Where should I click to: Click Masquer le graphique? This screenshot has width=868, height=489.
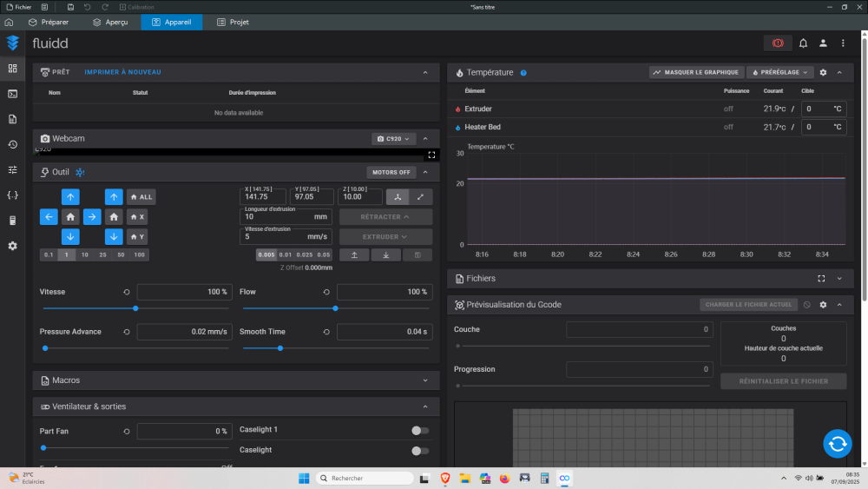[x=696, y=73]
